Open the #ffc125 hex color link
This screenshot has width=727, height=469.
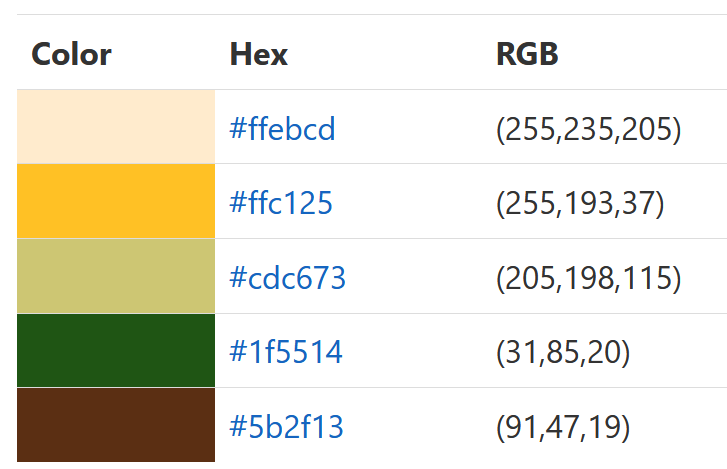(x=280, y=204)
